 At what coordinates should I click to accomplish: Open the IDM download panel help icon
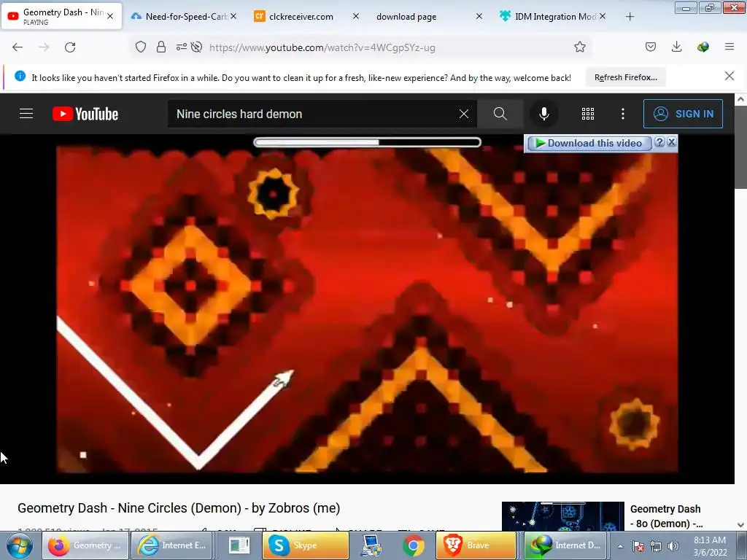pos(659,142)
